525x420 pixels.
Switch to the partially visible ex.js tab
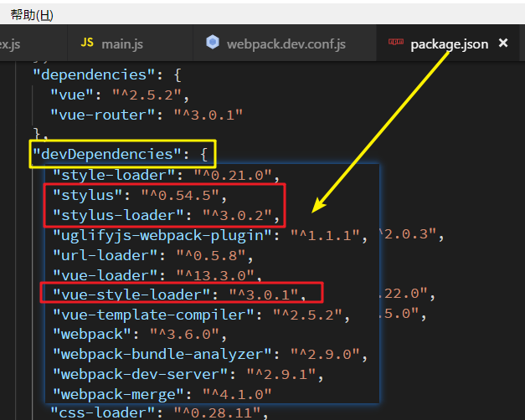(10, 44)
